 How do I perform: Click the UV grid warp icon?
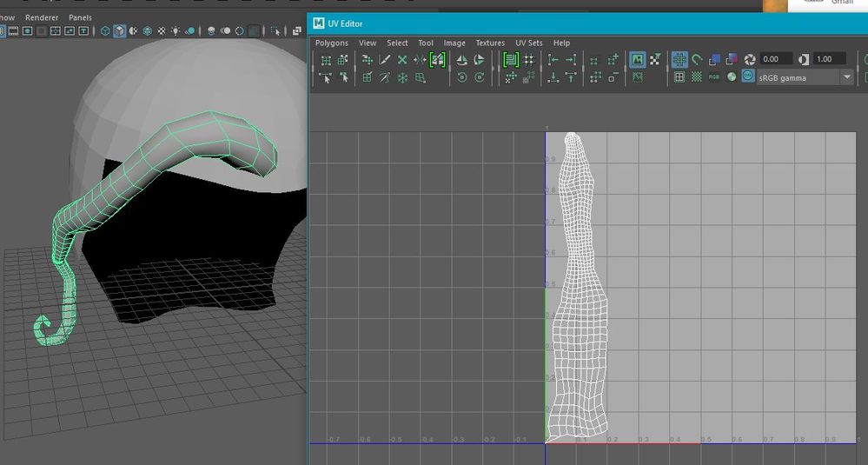[x=421, y=78]
